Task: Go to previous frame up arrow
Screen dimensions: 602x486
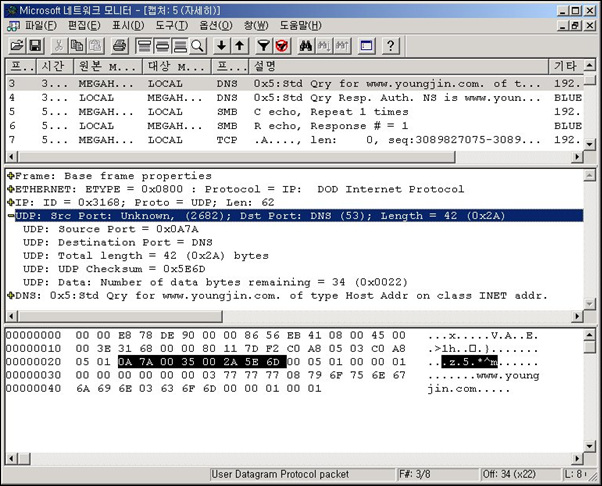Action: [240, 46]
